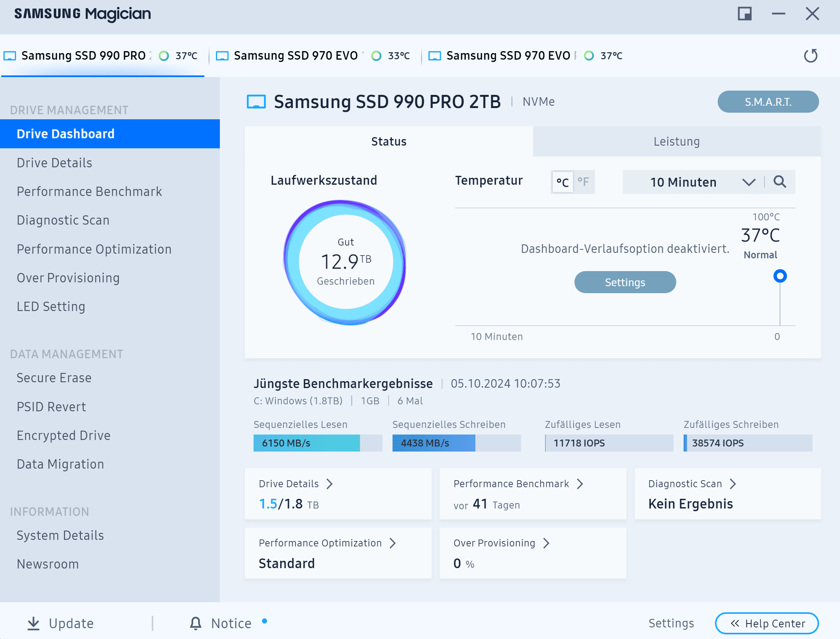Expand the Over Provisioning card chevron
The image size is (840, 639).
(546, 543)
